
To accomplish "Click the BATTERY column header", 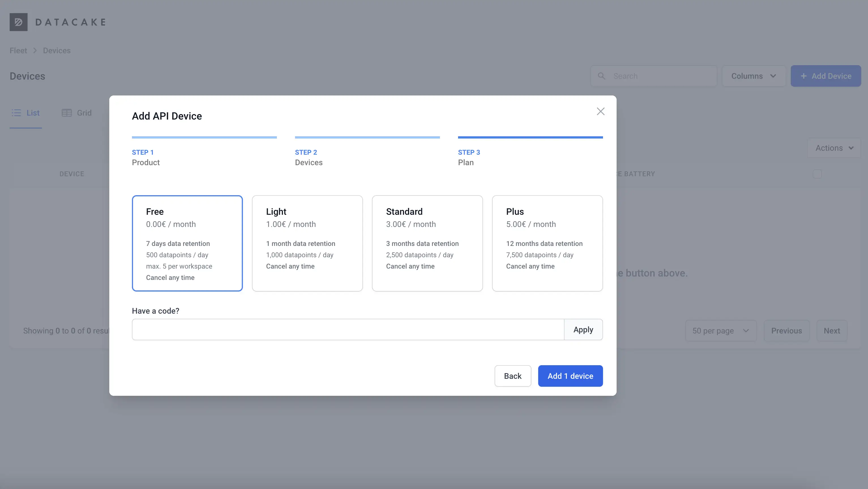I will (636, 174).
